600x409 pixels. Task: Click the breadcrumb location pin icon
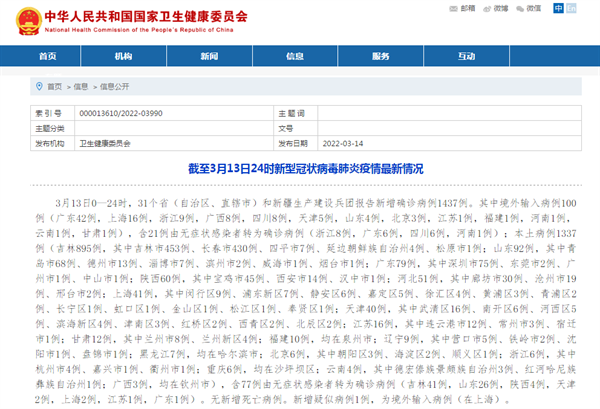point(39,86)
